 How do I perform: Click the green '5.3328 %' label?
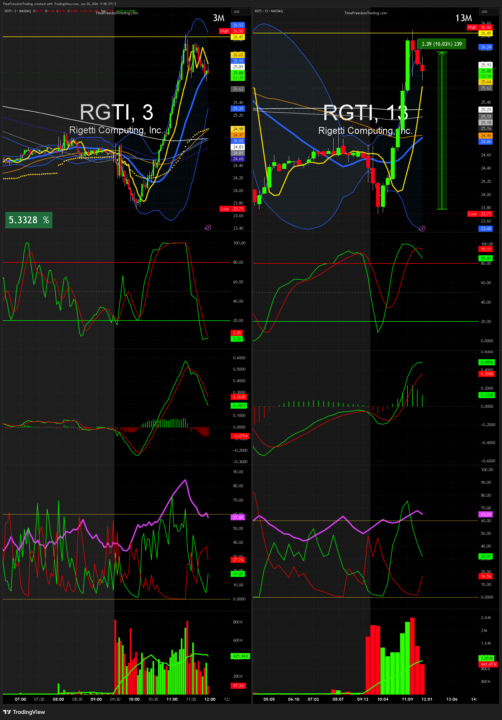pyautogui.click(x=28, y=220)
